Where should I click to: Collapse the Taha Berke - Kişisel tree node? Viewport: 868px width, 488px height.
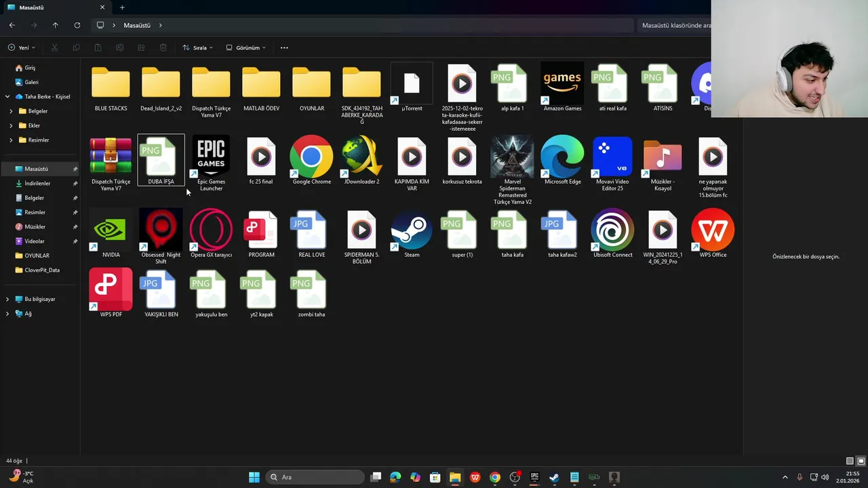tap(7, 97)
